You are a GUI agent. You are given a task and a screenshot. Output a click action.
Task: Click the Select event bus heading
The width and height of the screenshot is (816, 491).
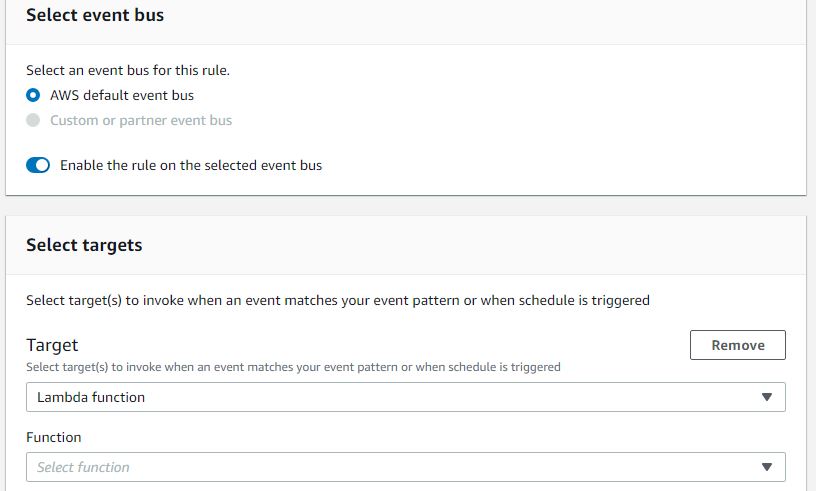[95, 15]
